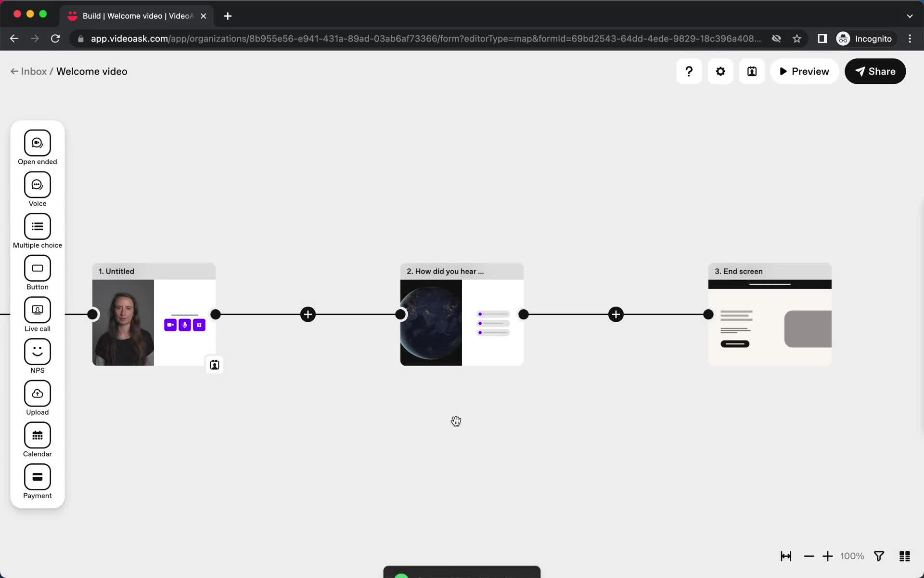Click the 100% zoom level indicator
Screen dimensions: 924x578
(852, 555)
